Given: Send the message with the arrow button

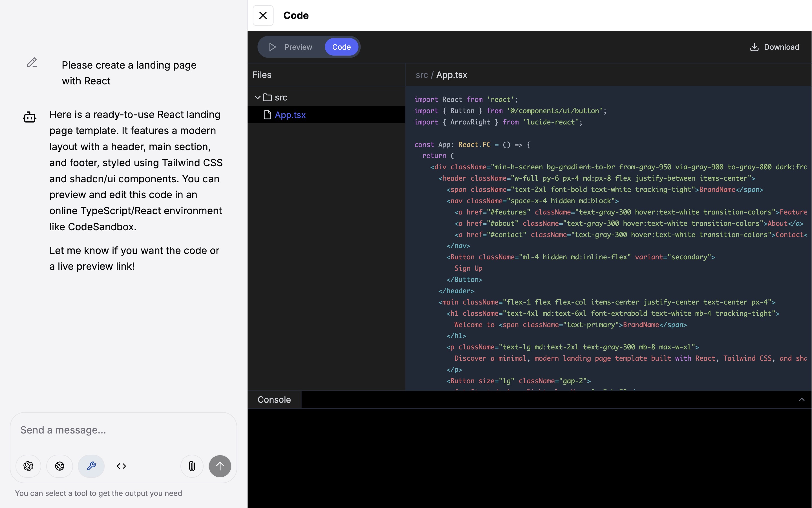Looking at the screenshot, I should (x=220, y=466).
